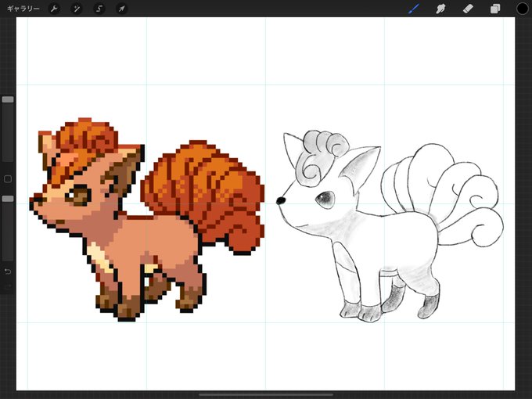This screenshot has height=399, width=532.
Task: Click the brush opacity slider handle
Action: (8, 199)
